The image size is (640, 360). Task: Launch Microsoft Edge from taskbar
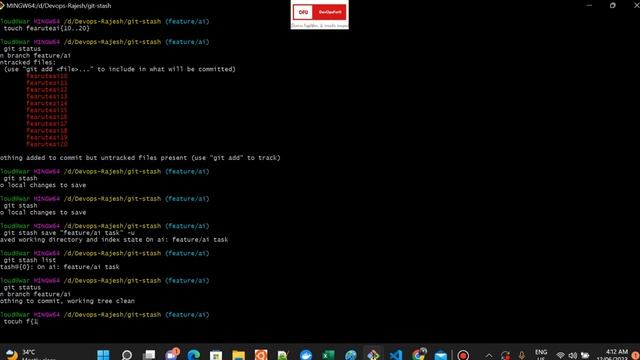click(194, 355)
